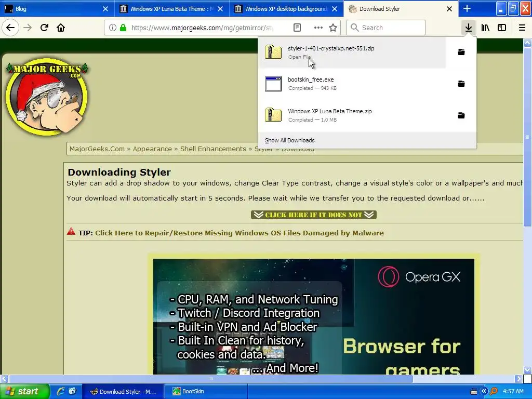Click the bootskin_free.exe file icon
The width and height of the screenshot is (532, 399).
[273, 84]
